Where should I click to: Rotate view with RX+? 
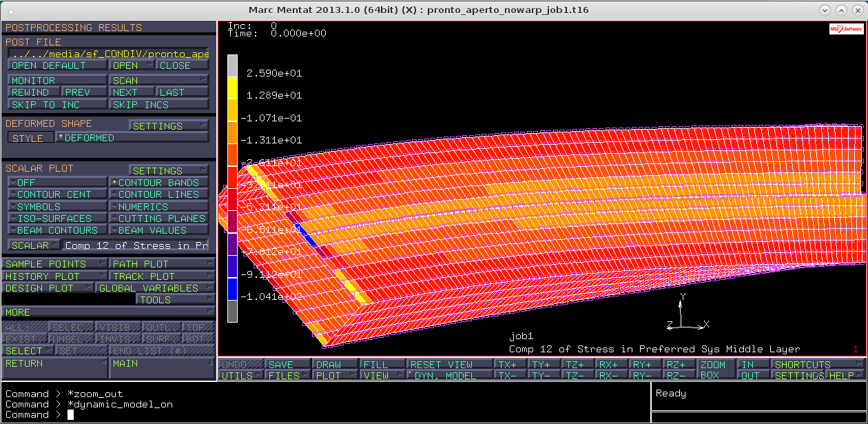[x=612, y=364]
